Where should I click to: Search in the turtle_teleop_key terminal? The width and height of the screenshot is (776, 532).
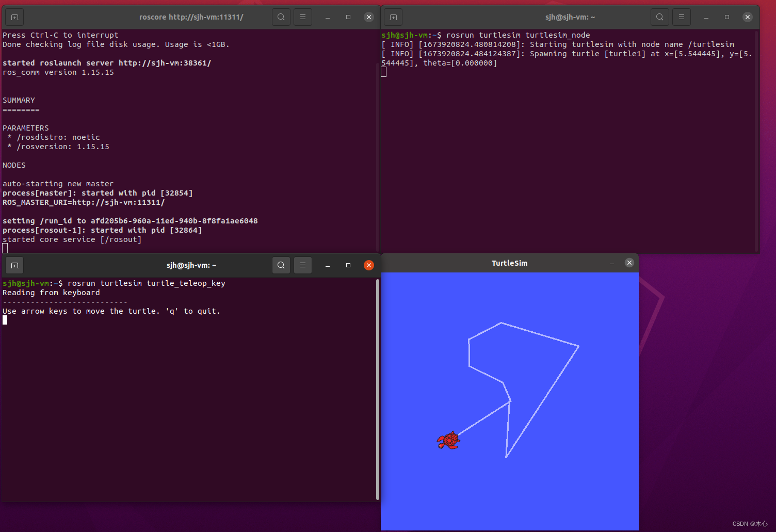[x=281, y=265]
